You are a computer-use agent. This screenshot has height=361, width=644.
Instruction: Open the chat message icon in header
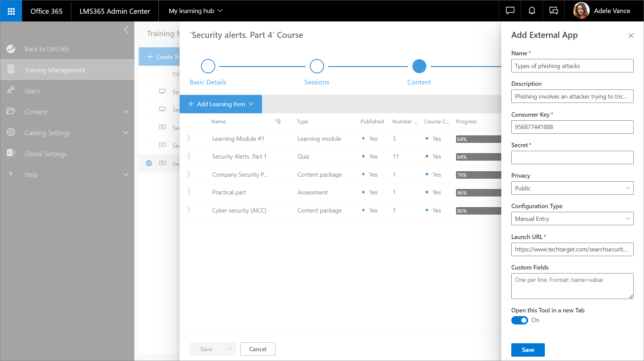(510, 11)
